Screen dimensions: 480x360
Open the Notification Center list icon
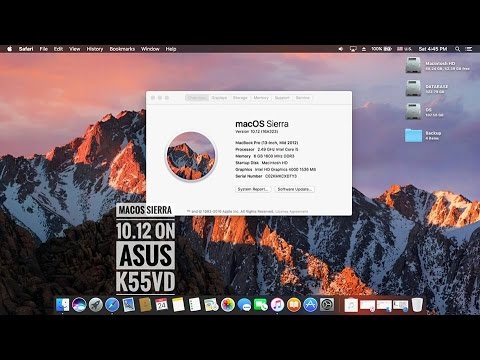[469, 49]
